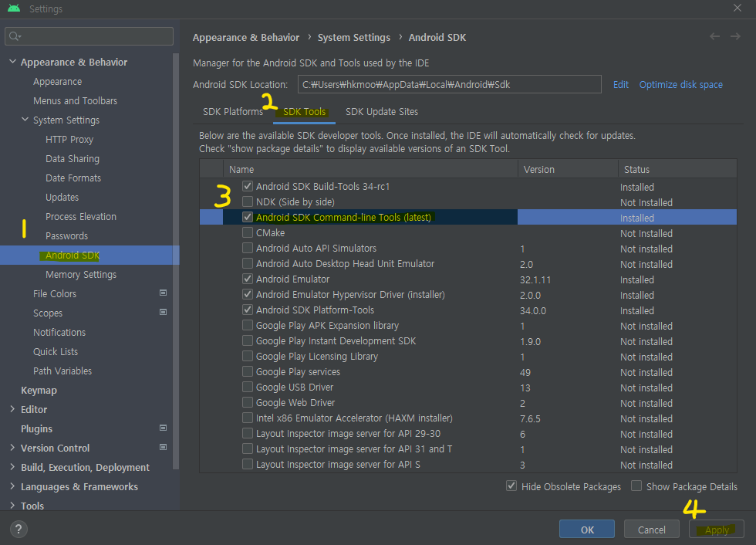Click the Cancel button
The height and width of the screenshot is (545, 756).
click(651, 529)
